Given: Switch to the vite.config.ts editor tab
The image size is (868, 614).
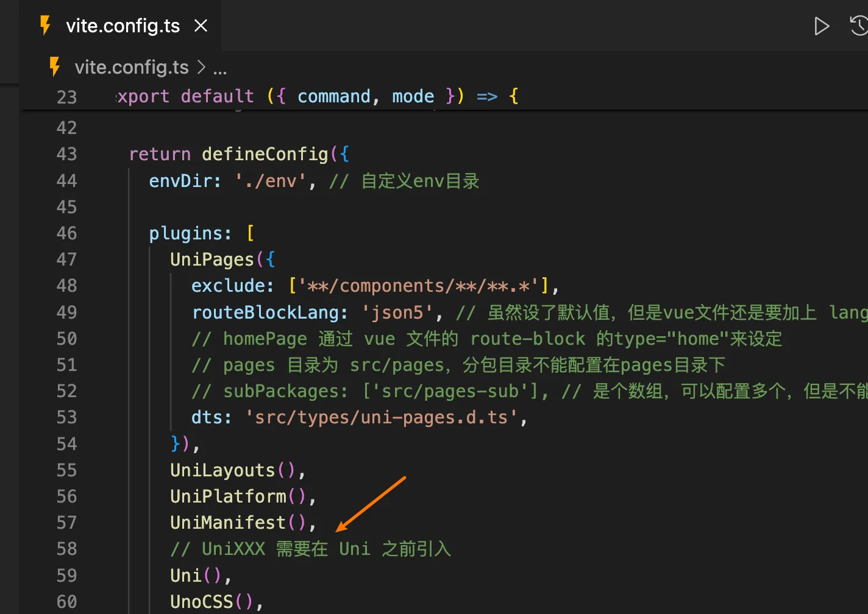Looking at the screenshot, I should click(122, 25).
